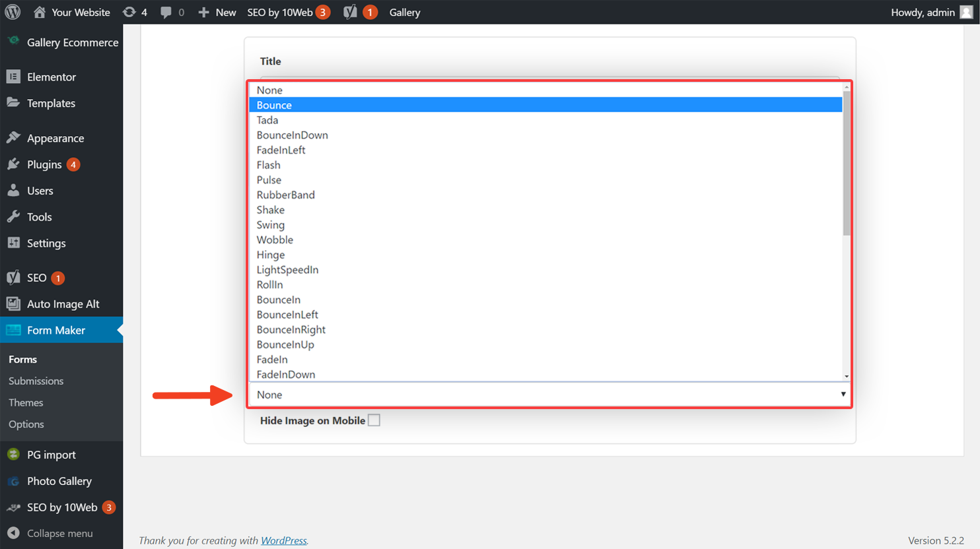
Task: Open Gallery in the admin bar
Action: point(405,12)
